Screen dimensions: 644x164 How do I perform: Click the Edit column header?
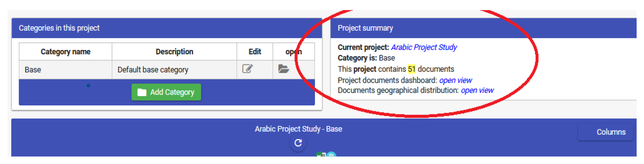254,52
